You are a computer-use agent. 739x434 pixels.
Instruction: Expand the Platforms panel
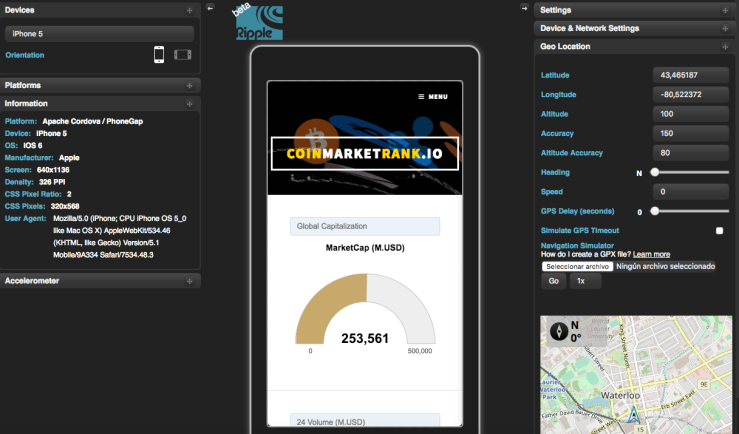pyautogui.click(x=100, y=85)
